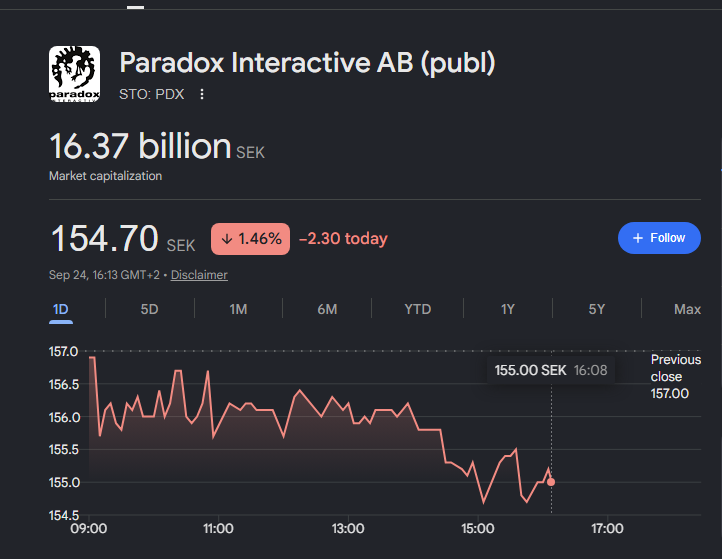
Task: Click the 16.37 billion market cap value
Action: (x=140, y=146)
